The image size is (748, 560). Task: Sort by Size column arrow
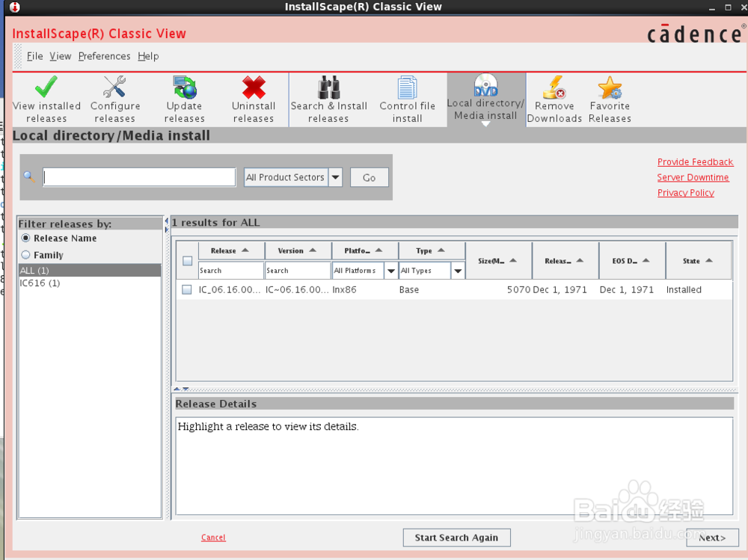[513, 260]
